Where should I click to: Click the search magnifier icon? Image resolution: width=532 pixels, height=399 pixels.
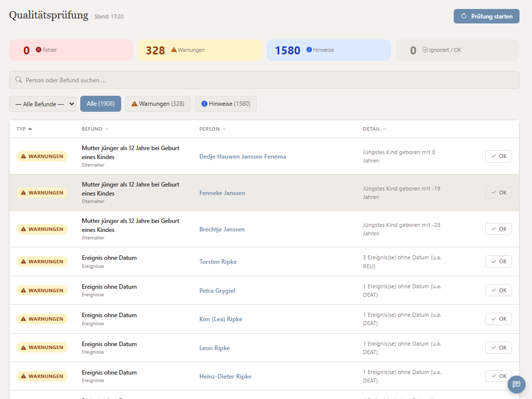(x=18, y=80)
